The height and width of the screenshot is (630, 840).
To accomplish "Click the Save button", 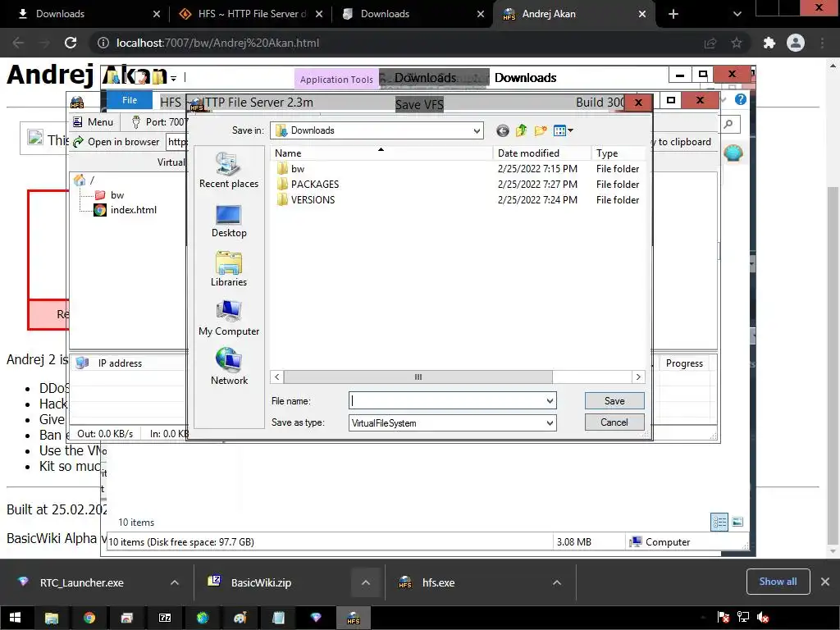I will point(614,400).
